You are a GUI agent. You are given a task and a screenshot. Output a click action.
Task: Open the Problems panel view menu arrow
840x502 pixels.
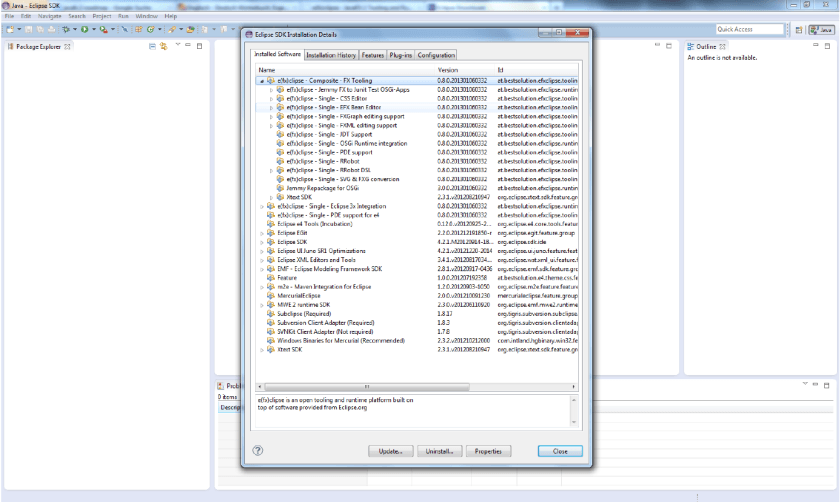805,384
